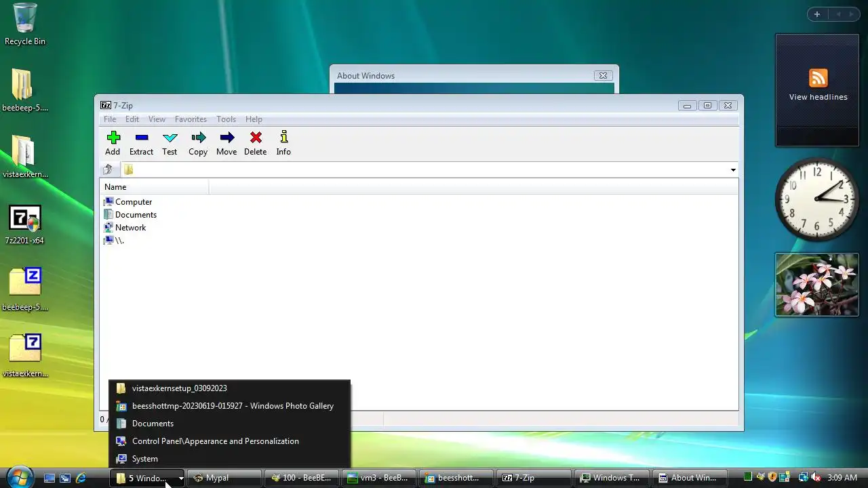868x488 pixels.
Task: Click the green CPU meter tray icon
Action: click(x=748, y=478)
